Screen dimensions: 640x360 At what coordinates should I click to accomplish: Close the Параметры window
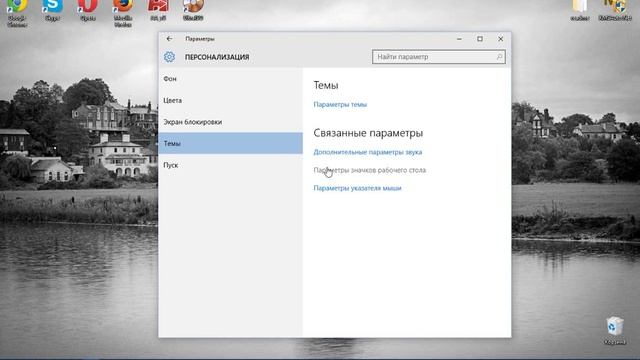point(500,39)
